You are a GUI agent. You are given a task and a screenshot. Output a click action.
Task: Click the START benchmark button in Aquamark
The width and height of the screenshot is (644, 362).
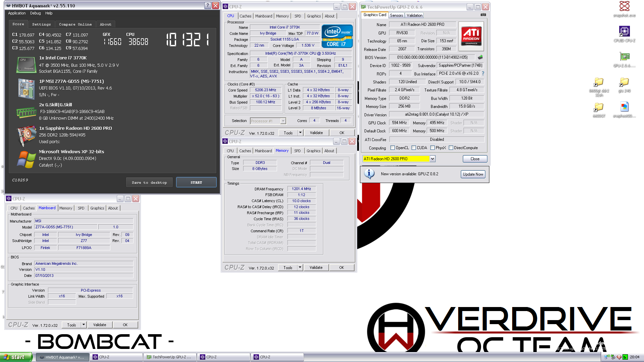196,182
